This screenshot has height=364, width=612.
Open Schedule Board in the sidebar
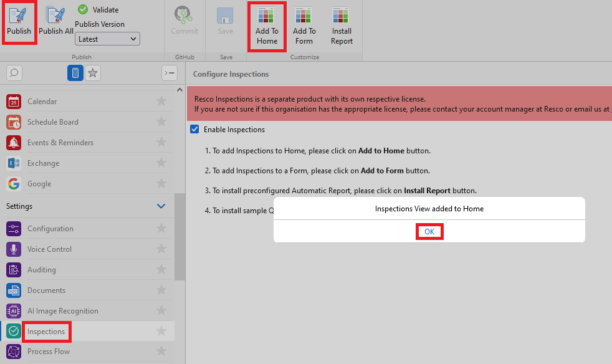[x=52, y=122]
